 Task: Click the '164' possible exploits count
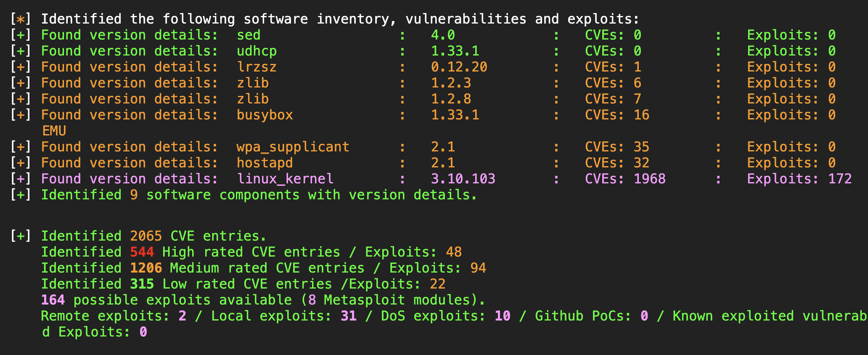(x=53, y=300)
